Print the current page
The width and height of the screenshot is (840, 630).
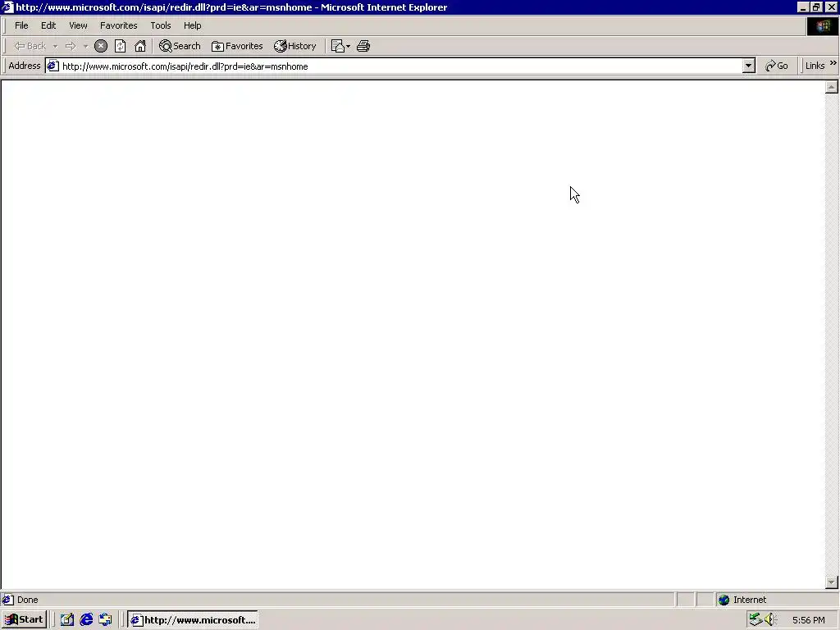point(363,46)
